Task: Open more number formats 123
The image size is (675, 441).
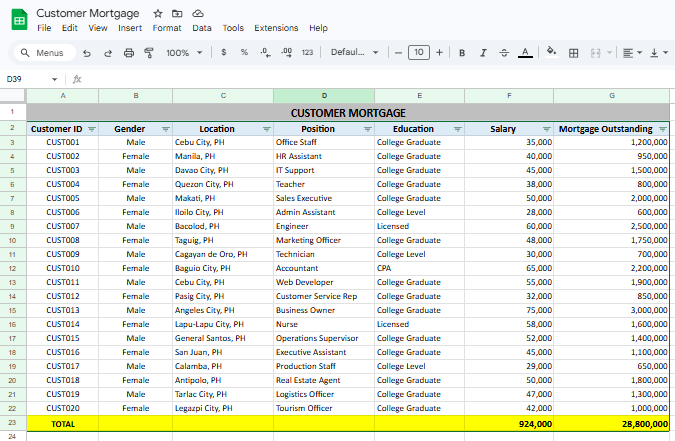Action: point(307,52)
